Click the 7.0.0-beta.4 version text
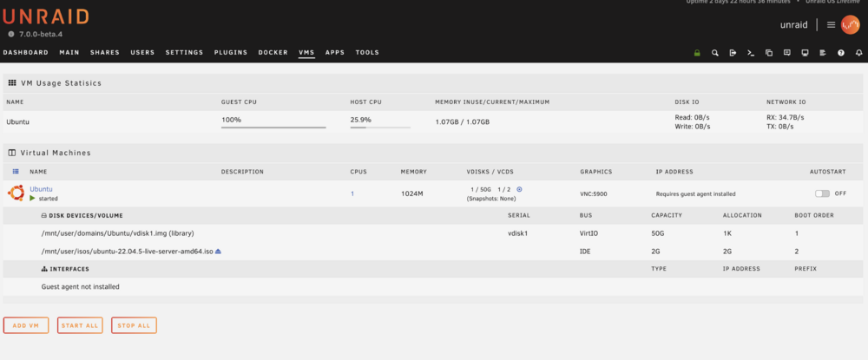868x360 pixels. [x=41, y=35]
